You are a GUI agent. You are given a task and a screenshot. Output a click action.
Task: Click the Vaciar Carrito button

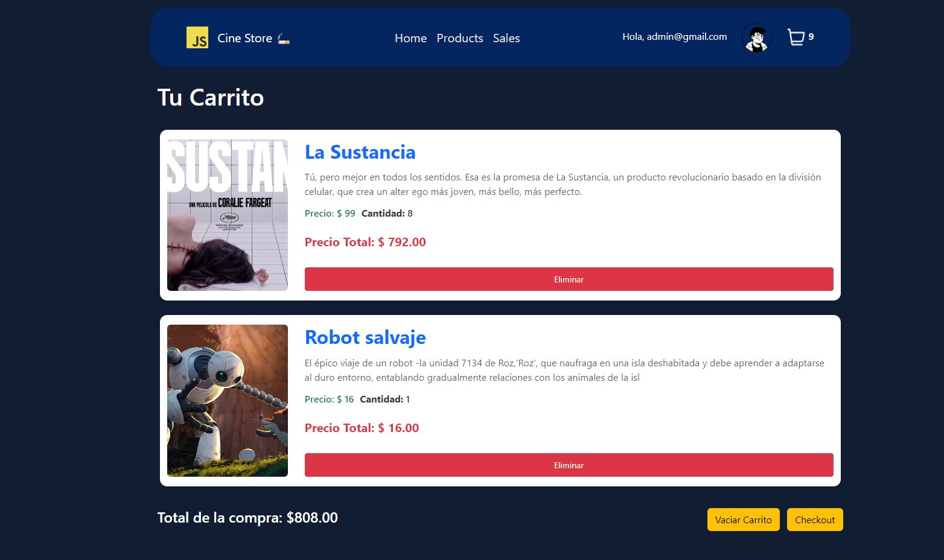point(743,520)
